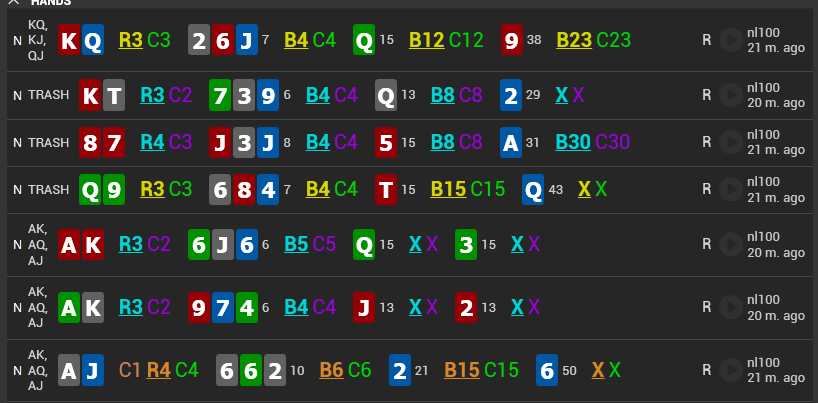Click the R marker in the K Q row
Viewport: 818px width, 403px height.
(706, 40)
